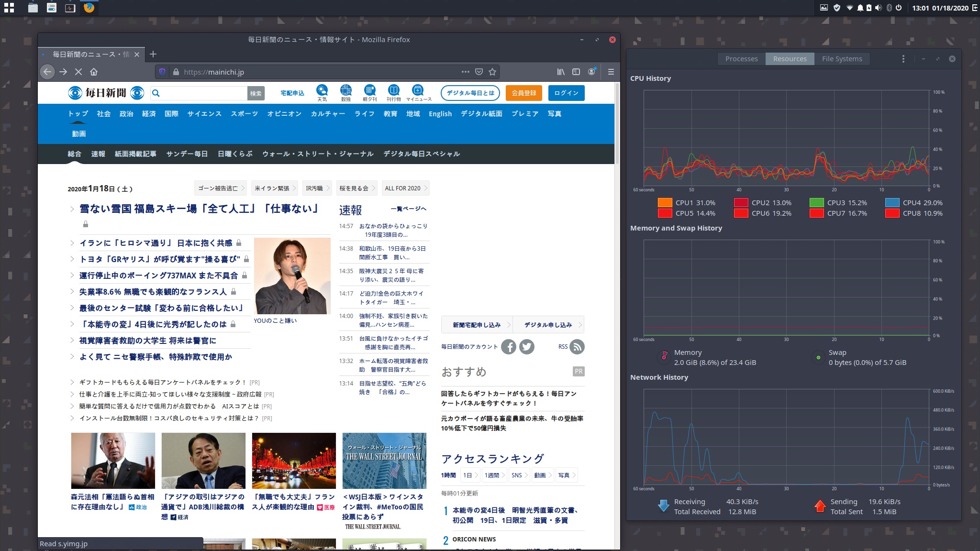Click the volume icon in system tray
Screen dimensions: 980x551
pos(878,8)
